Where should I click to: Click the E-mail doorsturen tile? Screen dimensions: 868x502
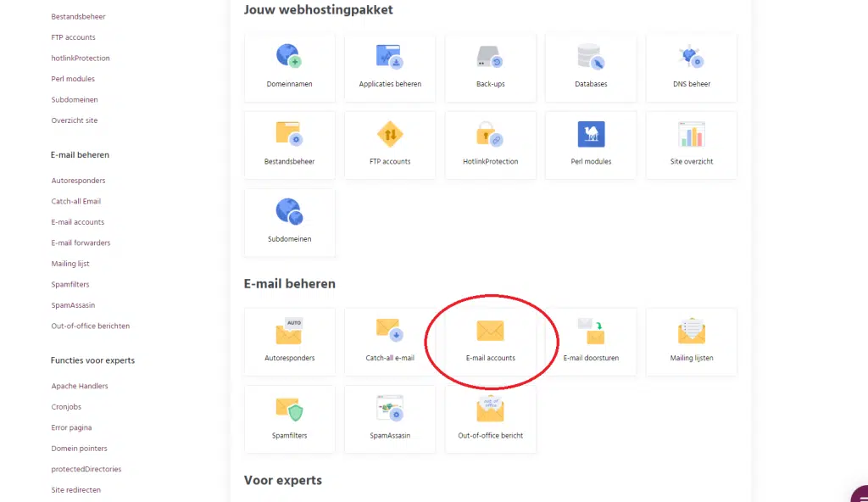click(590, 341)
